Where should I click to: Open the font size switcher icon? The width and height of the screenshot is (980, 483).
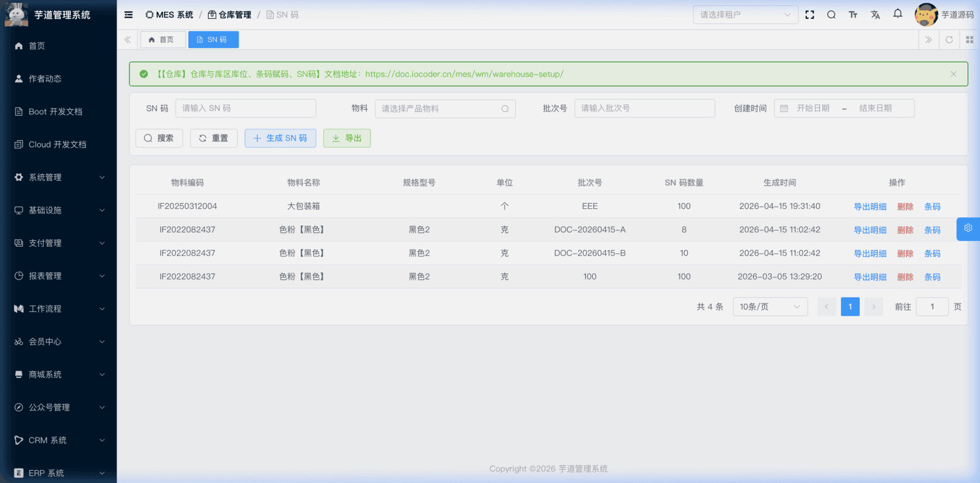click(x=853, y=15)
